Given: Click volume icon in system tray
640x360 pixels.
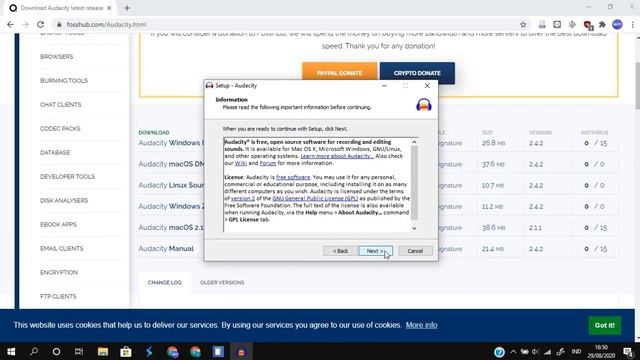Looking at the screenshot, I should [x=536, y=351].
